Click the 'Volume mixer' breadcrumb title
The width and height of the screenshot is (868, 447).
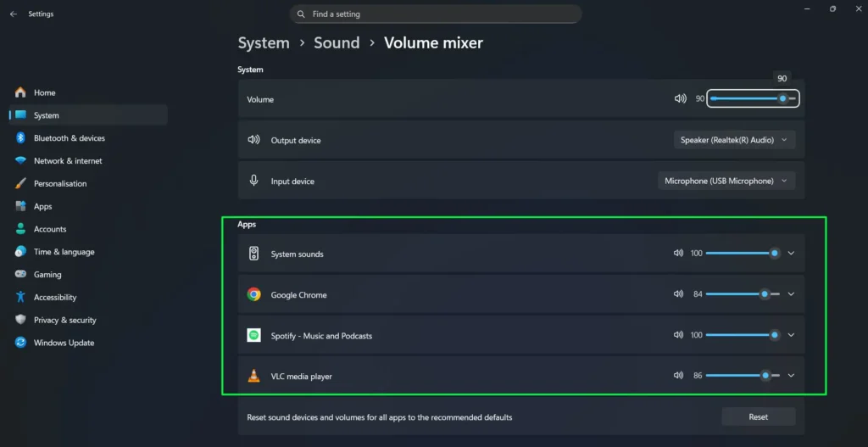click(433, 42)
